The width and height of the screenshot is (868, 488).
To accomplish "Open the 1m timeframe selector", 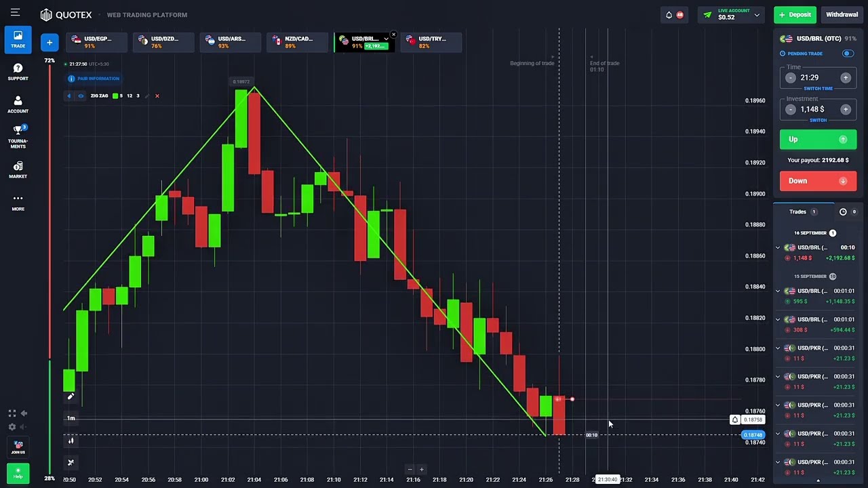I will click(71, 419).
